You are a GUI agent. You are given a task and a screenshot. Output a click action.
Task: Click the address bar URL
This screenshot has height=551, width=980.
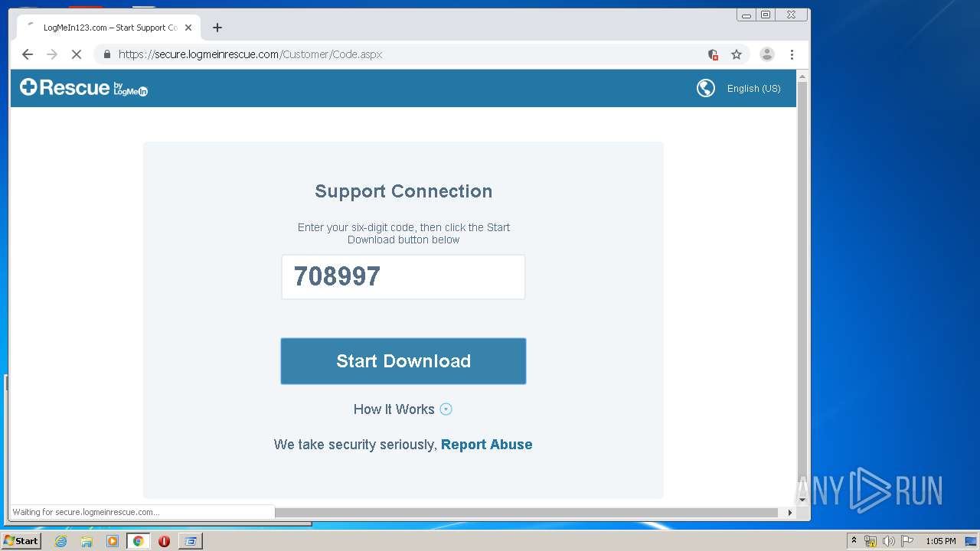point(250,54)
